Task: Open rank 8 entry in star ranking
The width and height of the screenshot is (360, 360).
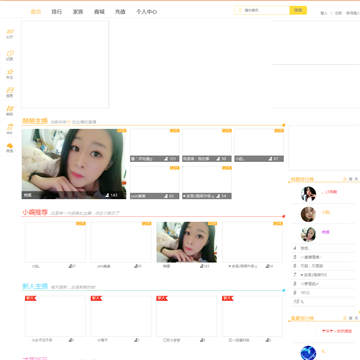Action: tap(323, 284)
